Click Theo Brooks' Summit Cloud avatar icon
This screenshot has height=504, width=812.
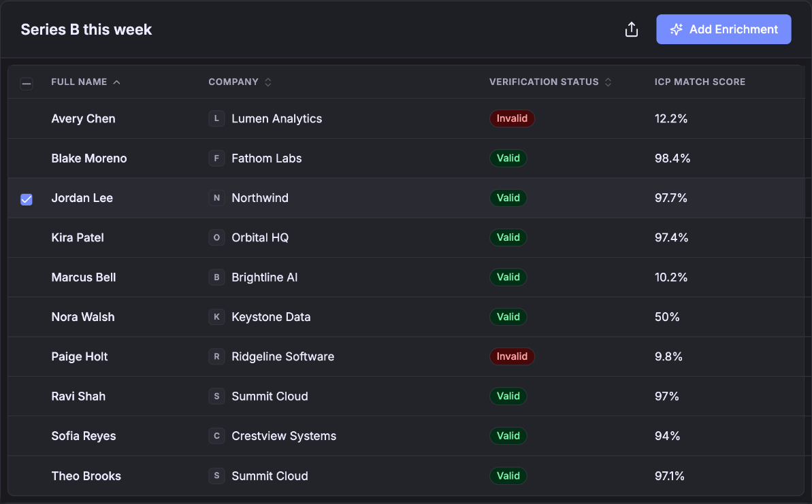click(x=216, y=475)
